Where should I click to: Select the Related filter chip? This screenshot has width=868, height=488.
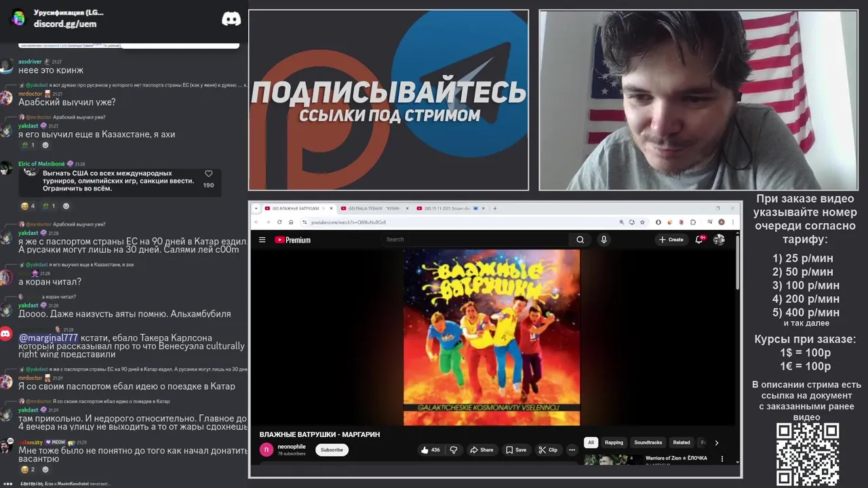(x=682, y=443)
